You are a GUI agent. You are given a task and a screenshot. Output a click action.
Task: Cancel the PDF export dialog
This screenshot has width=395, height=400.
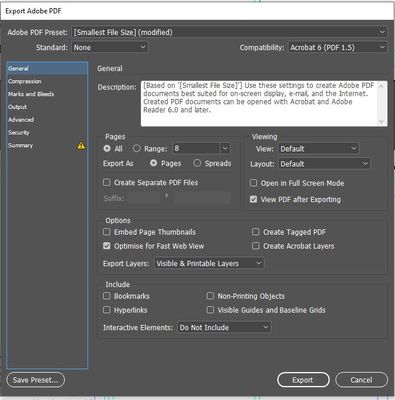pyautogui.click(x=361, y=380)
